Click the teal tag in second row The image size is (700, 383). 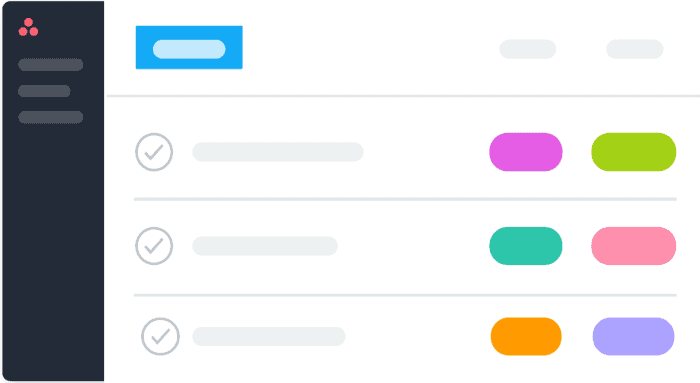(526, 246)
